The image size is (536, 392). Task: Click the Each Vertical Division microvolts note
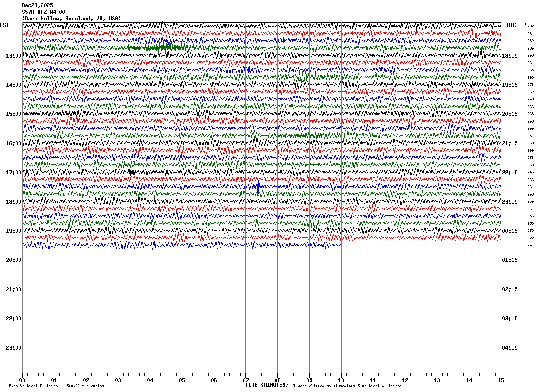pos(57,386)
